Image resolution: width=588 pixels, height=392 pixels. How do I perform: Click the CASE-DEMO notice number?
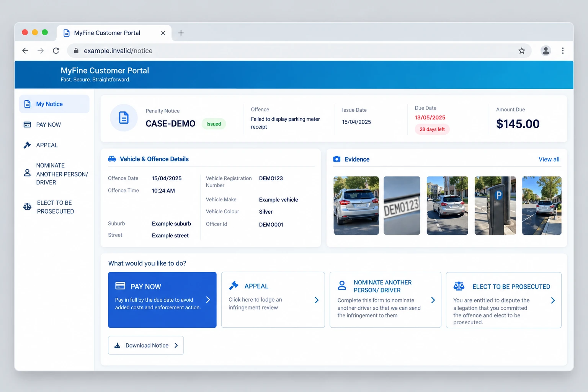[170, 124]
